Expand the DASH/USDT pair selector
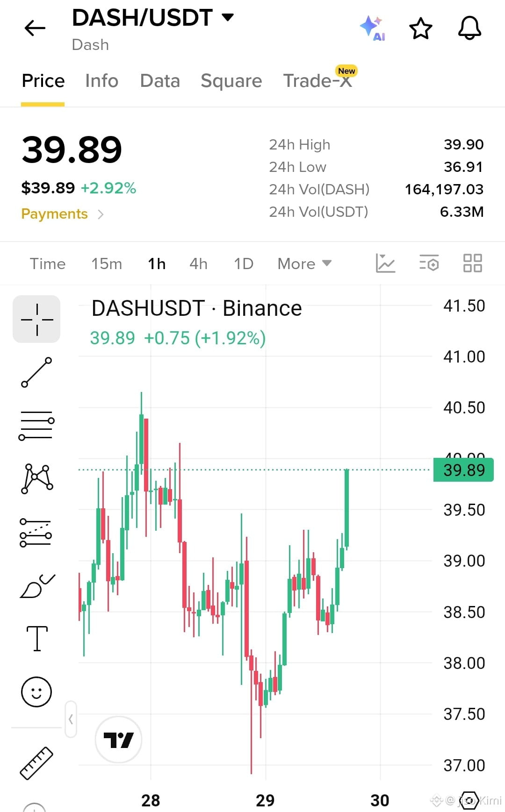Viewport: 505px width, 812px height. [153, 18]
